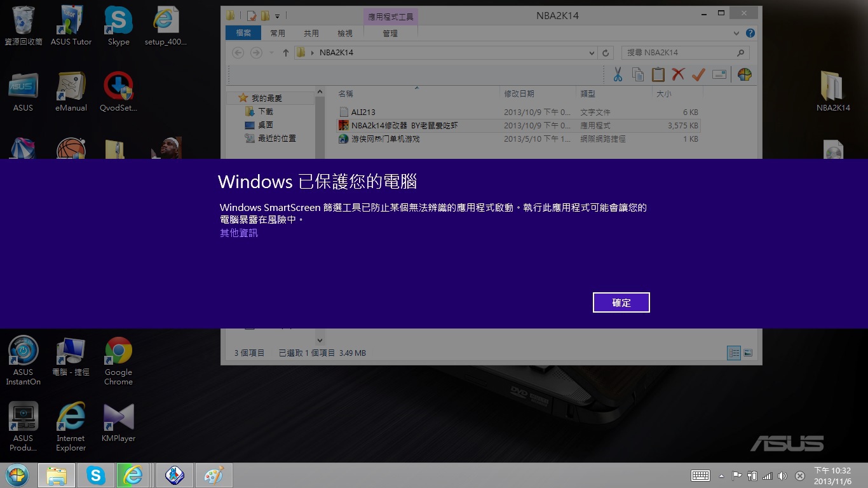The image size is (868, 488).
Task: Switch to the 常用 ribbon tab
Action: [277, 33]
